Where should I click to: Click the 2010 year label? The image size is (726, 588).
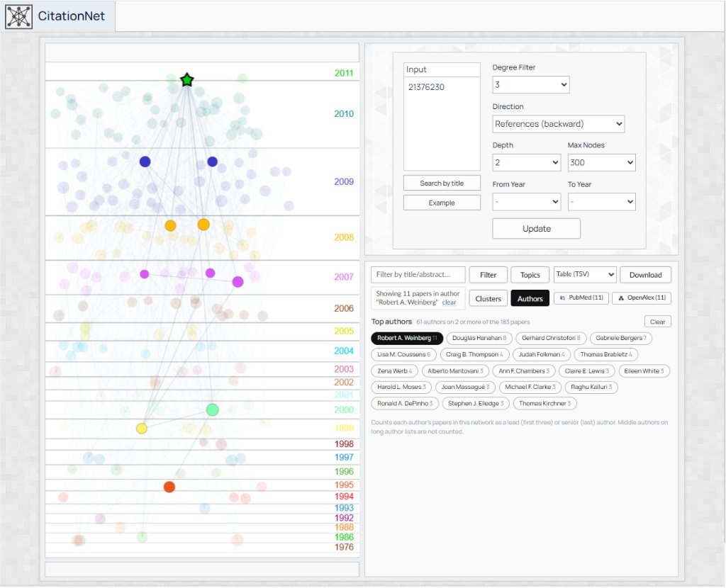(x=344, y=114)
